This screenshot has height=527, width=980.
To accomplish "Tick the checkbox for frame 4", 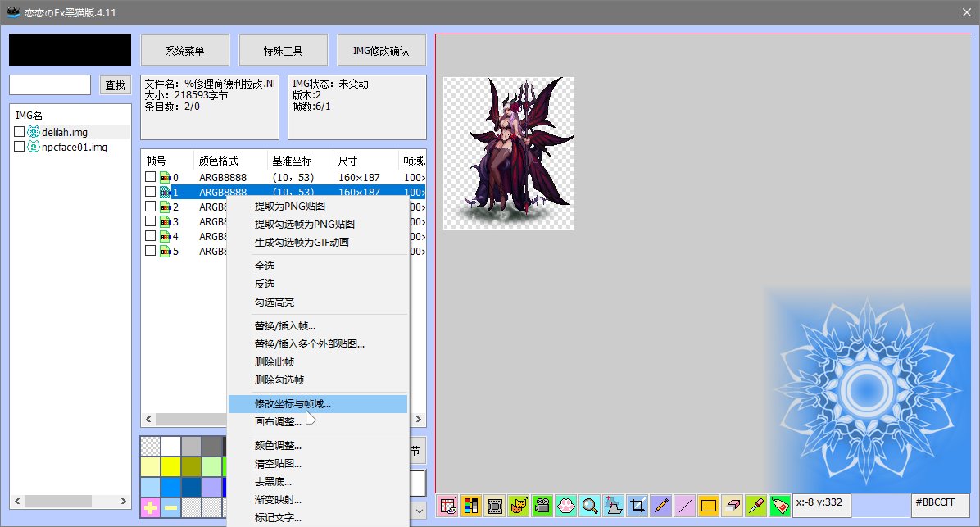I will coord(150,236).
